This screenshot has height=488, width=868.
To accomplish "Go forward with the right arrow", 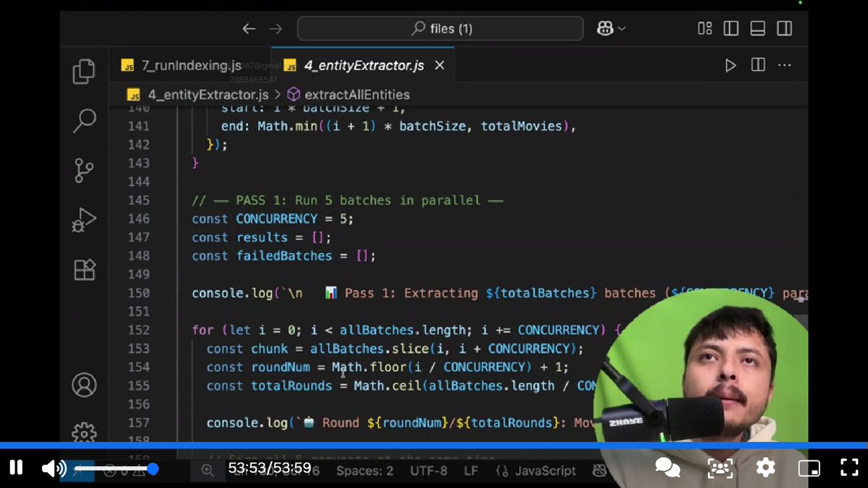I will click(276, 29).
